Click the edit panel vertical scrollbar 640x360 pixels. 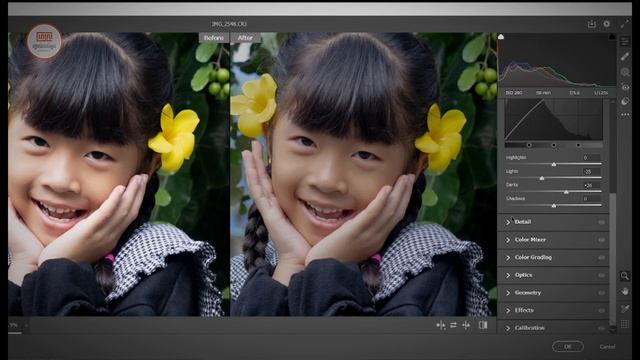pos(613,259)
